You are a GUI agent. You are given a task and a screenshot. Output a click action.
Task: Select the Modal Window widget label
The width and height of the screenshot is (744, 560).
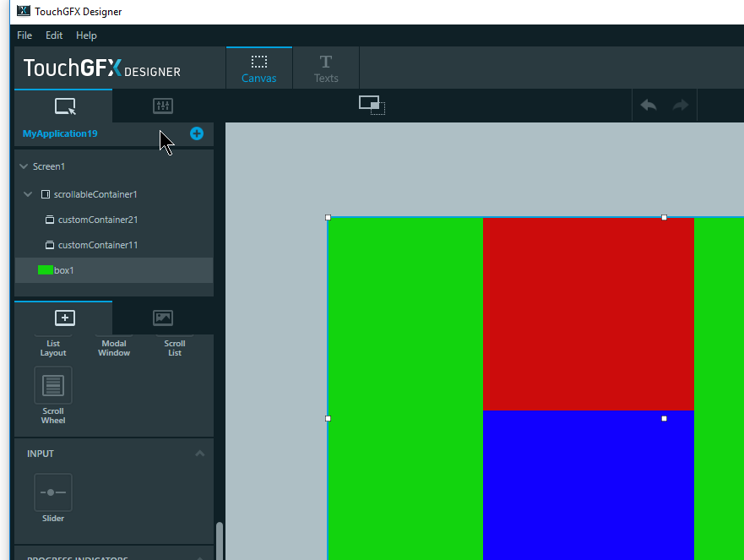[114, 348]
